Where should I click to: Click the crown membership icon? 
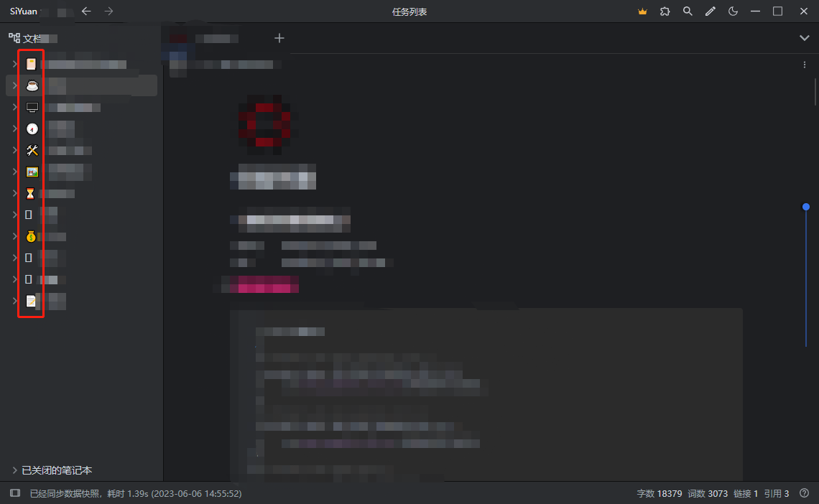642,11
